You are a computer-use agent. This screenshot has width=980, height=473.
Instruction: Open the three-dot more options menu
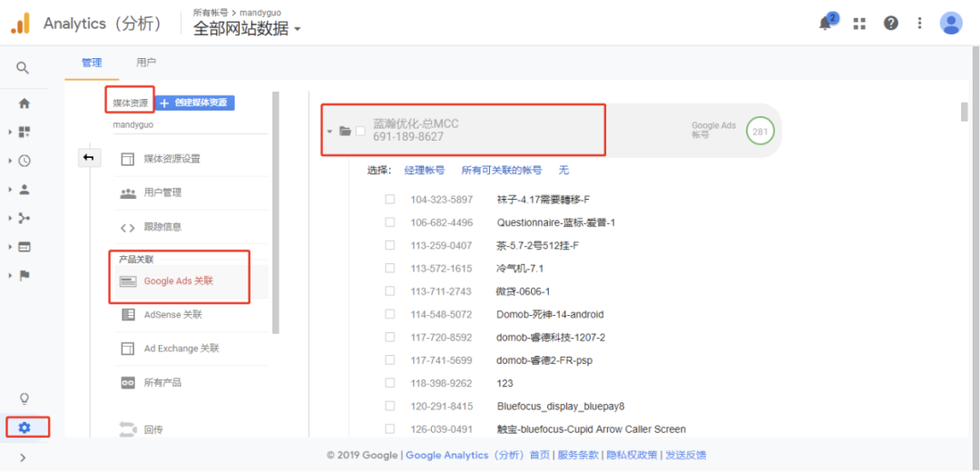(919, 23)
